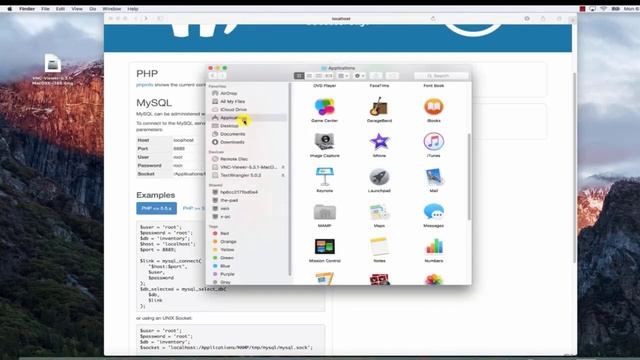Select the Mail application icon
This screenshot has height=360, width=640.
(433, 177)
